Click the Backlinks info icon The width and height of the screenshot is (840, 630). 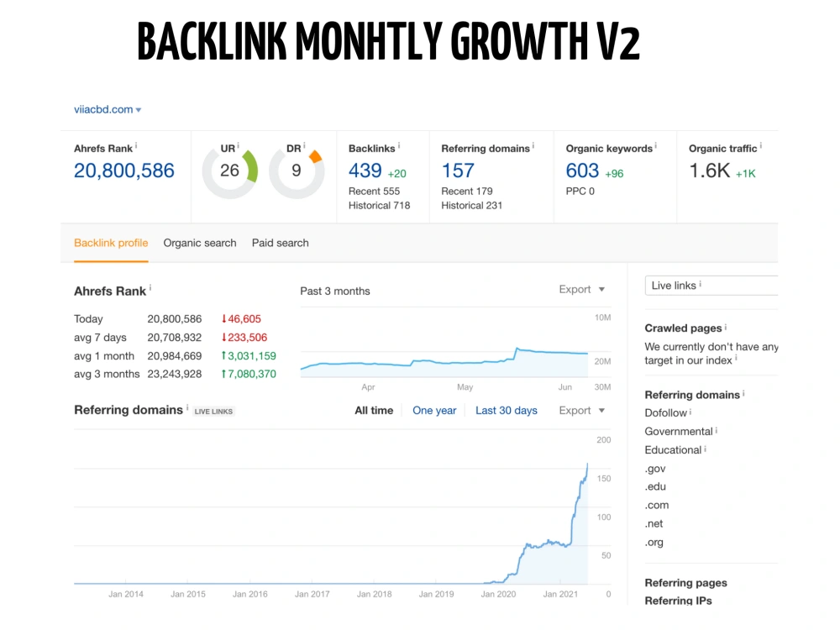[x=399, y=145]
